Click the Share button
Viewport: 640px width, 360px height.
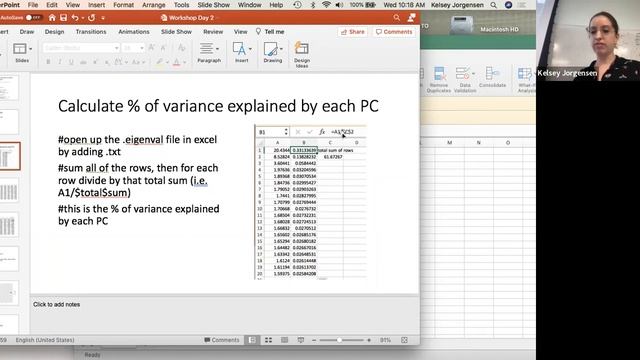353,32
